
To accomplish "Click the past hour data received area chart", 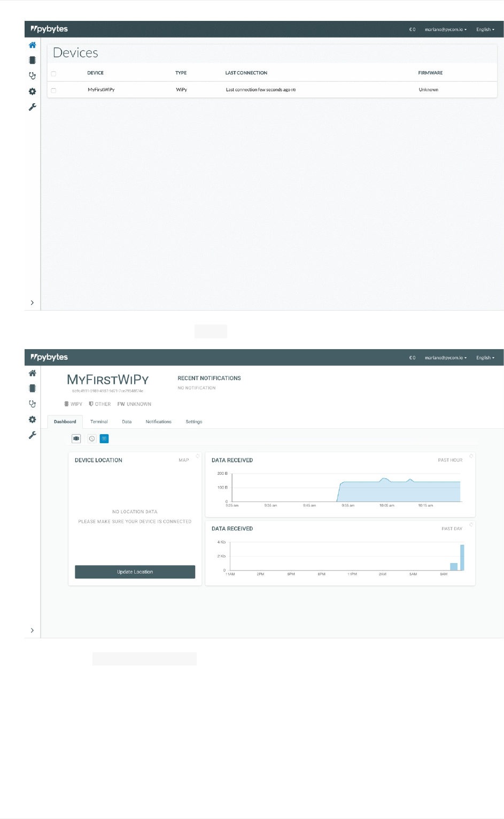I will pos(398,491).
